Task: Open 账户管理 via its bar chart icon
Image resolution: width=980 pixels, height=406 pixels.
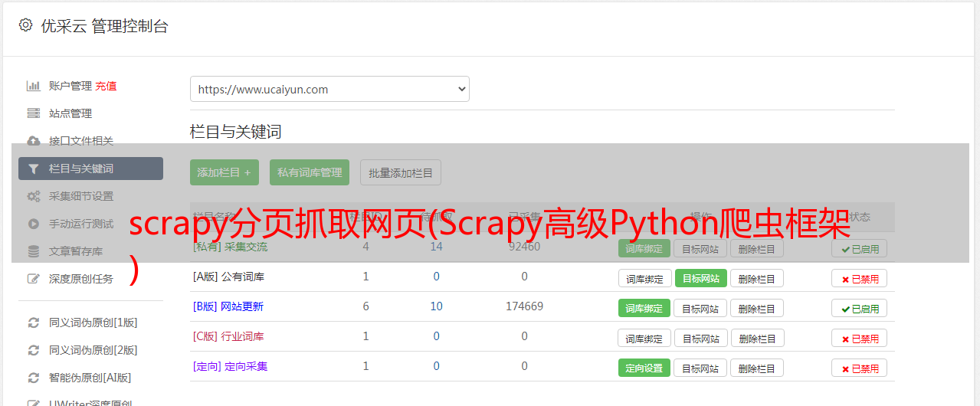Action: [x=34, y=86]
